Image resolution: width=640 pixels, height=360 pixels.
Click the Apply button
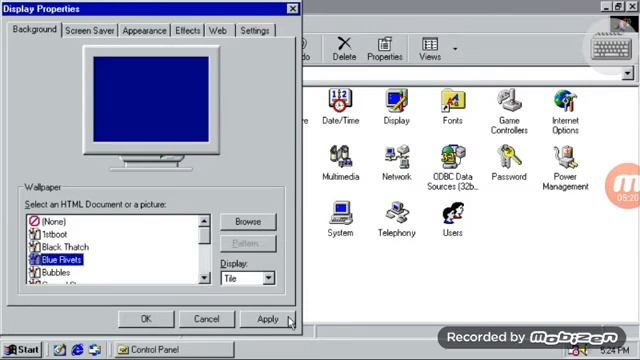268,319
